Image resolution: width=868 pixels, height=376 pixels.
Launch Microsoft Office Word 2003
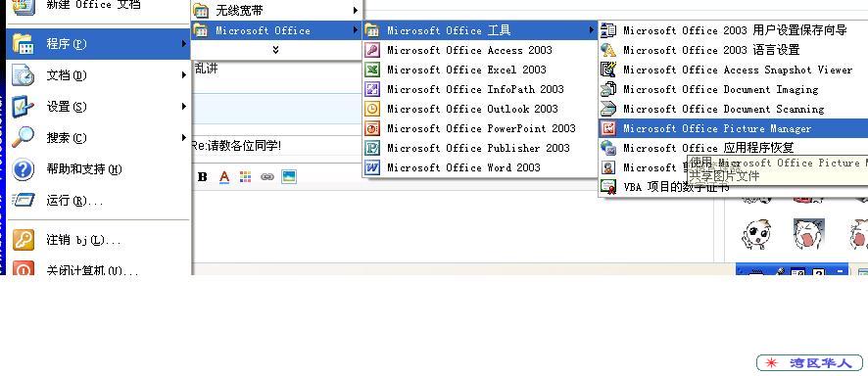point(480,167)
